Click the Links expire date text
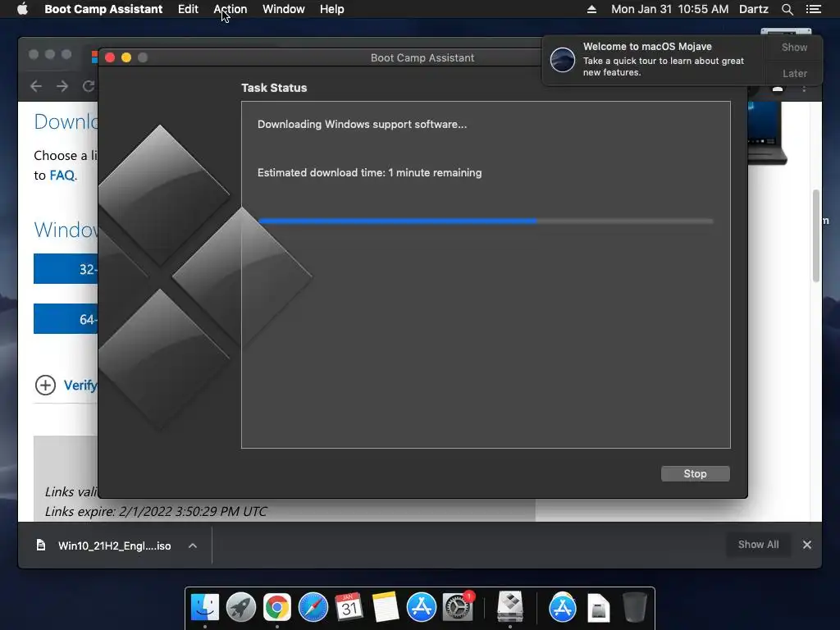 pos(156,512)
